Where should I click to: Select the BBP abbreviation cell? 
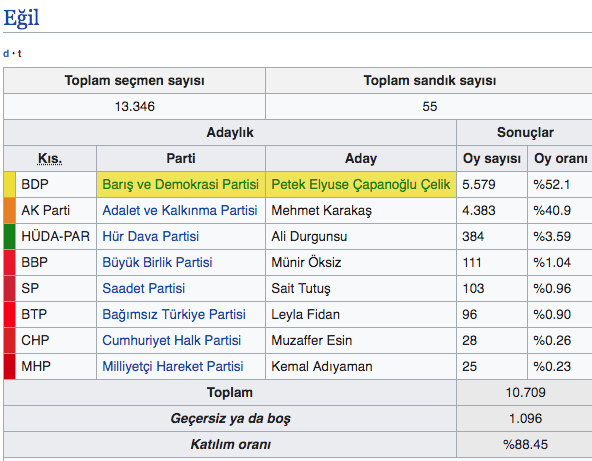[x=56, y=262]
